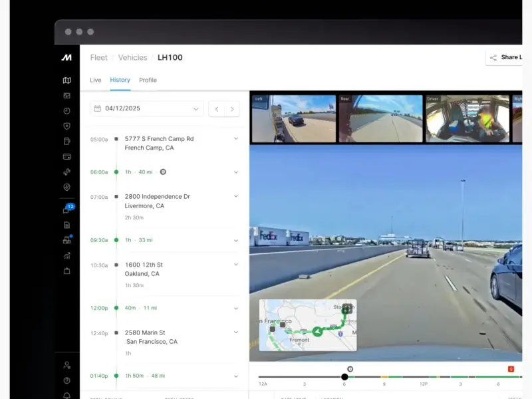The image size is (532, 399).
Task: Open the help question mark icon
Action: pyautogui.click(x=66, y=380)
